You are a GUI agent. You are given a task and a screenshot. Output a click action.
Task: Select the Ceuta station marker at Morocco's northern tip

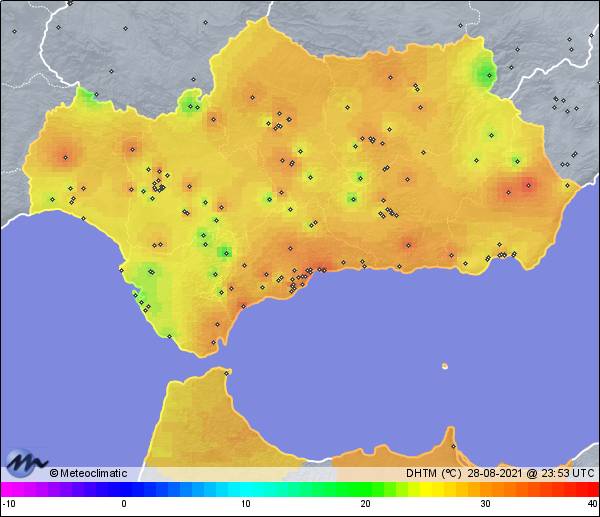(x=227, y=373)
